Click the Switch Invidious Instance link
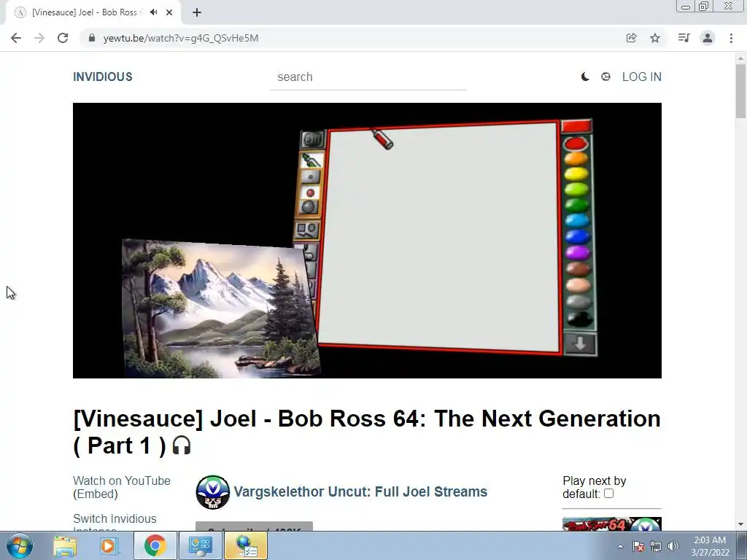747x560 pixels. click(115, 524)
